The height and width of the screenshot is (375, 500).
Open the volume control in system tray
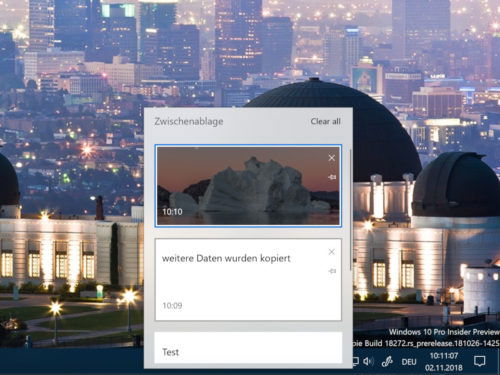tap(368, 361)
